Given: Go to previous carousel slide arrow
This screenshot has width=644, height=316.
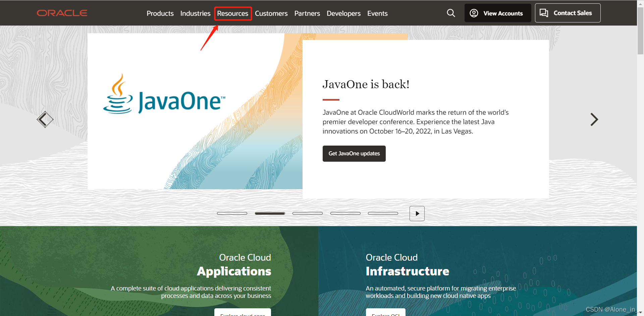Looking at the screenshot, I should 45,119.
